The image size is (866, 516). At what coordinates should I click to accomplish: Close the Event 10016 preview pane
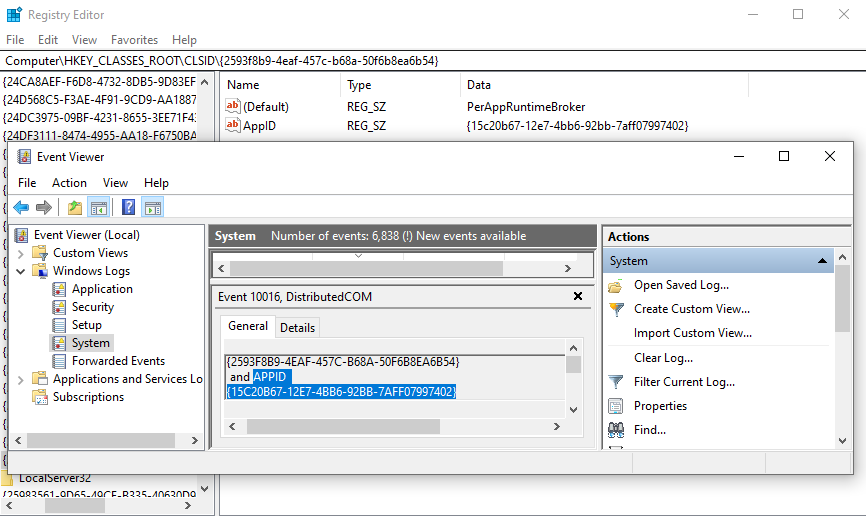click(x=578, y=296)
